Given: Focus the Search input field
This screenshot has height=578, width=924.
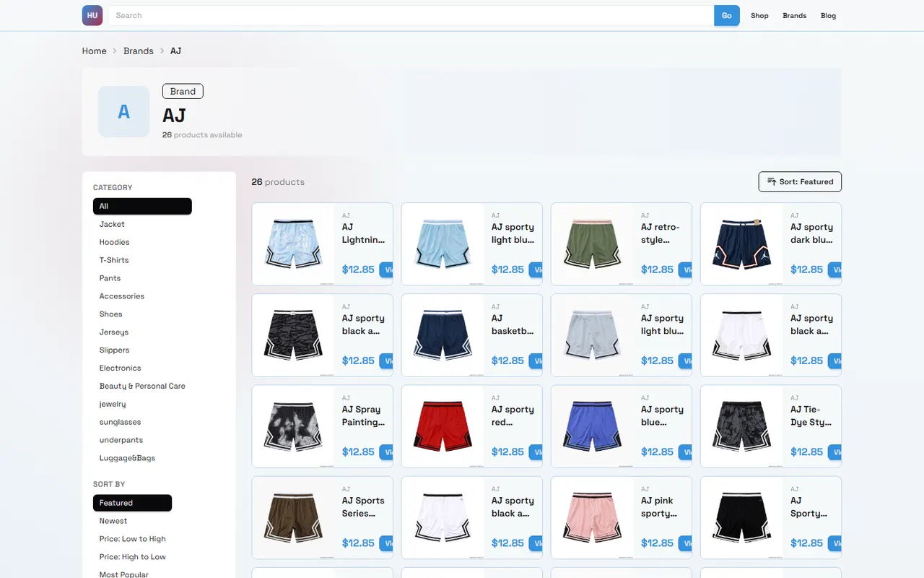Looking at the screenshot, I should click(411, 15).
